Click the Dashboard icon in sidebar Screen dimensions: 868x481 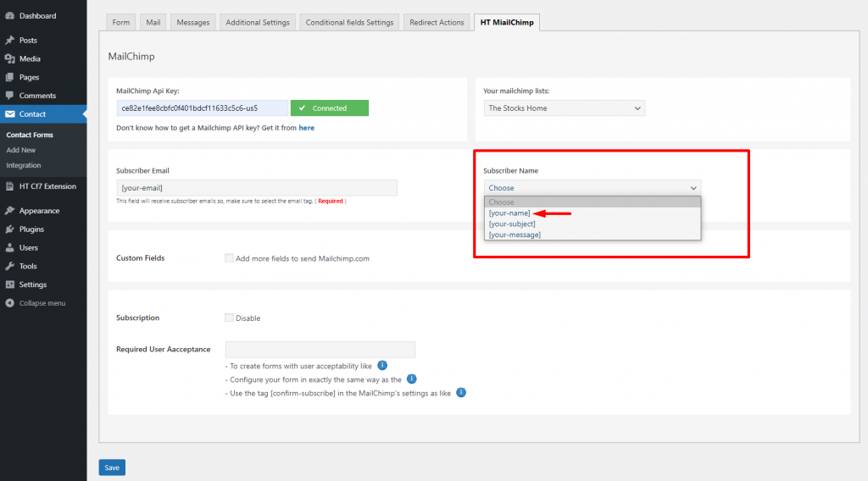point(9,16)
